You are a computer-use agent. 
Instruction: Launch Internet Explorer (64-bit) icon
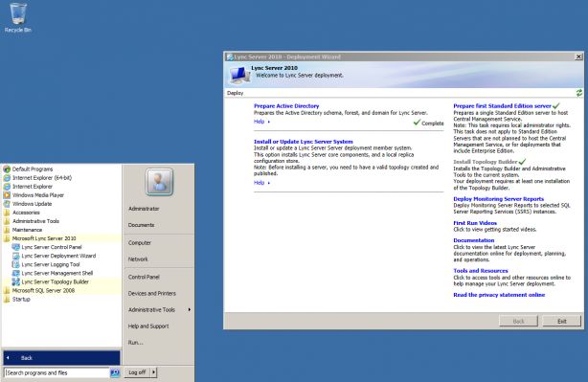click(x=7, y=178)
